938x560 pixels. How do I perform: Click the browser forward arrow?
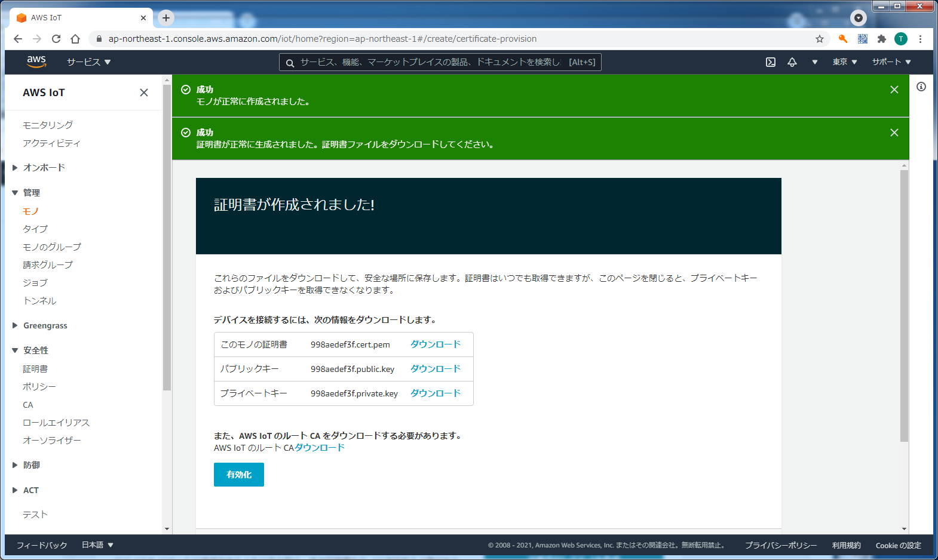point(37,39)
